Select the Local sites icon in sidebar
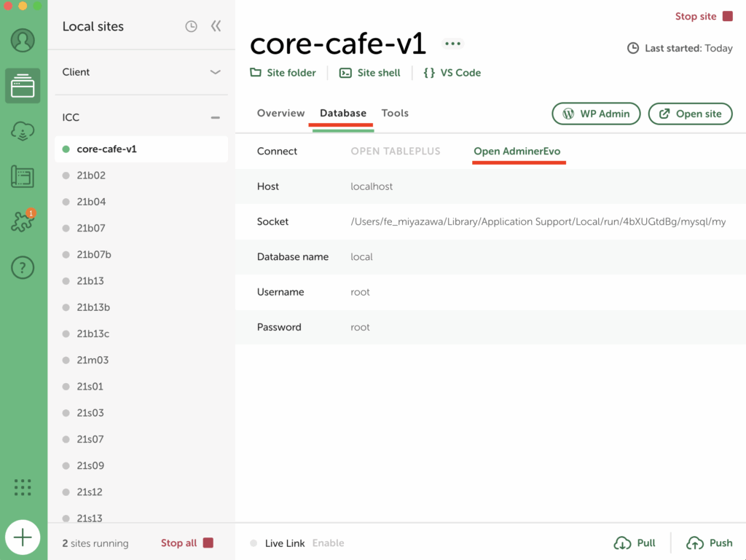746x560 pixels. click(23, 86)
